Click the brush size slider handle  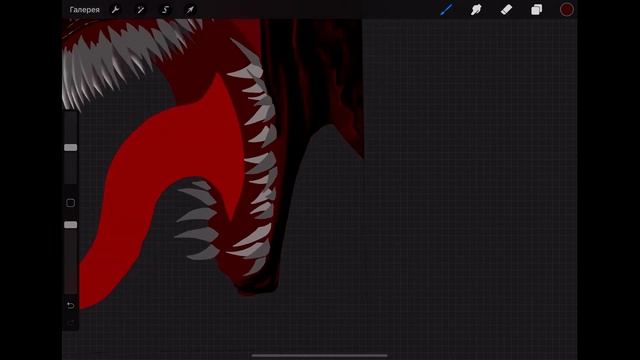(71, 147)
